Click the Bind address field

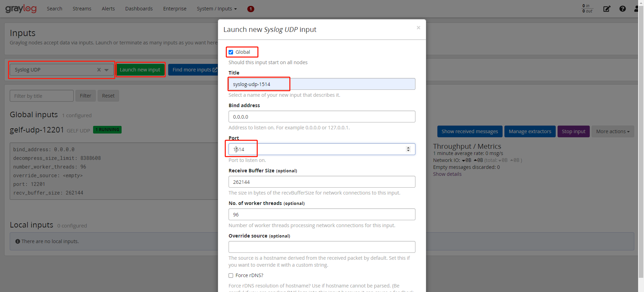(322, 117)
